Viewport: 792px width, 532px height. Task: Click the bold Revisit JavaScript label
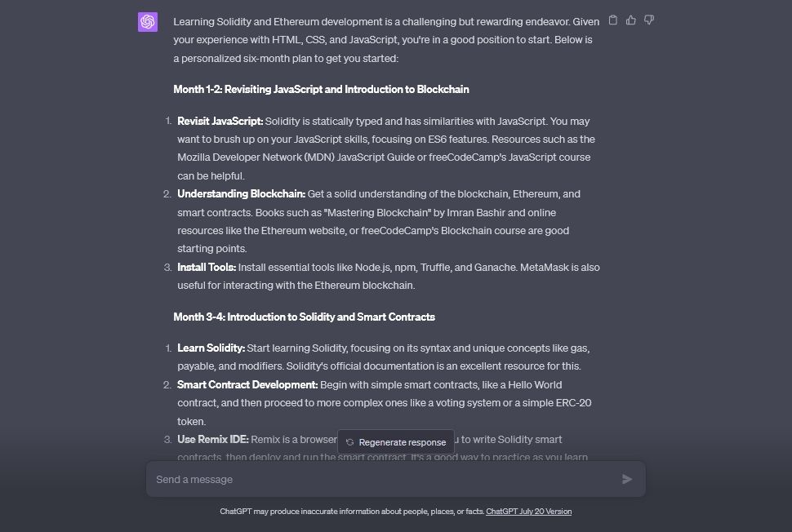220,122
